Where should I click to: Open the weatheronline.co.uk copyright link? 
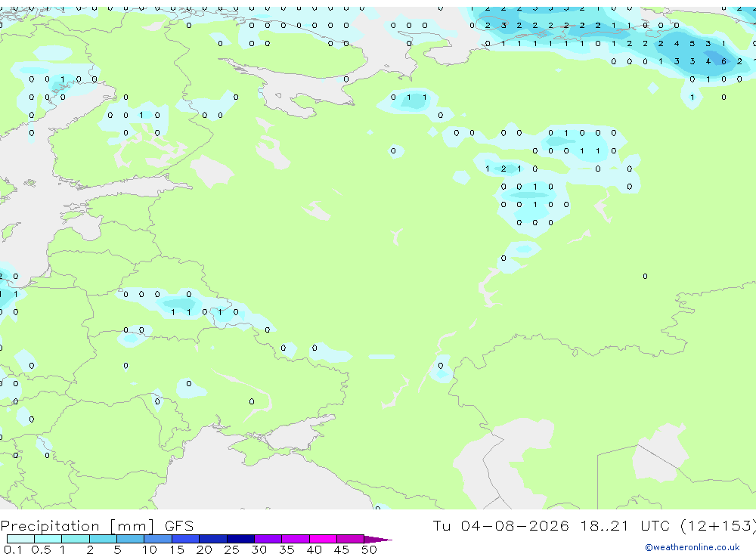click(692, 547)
